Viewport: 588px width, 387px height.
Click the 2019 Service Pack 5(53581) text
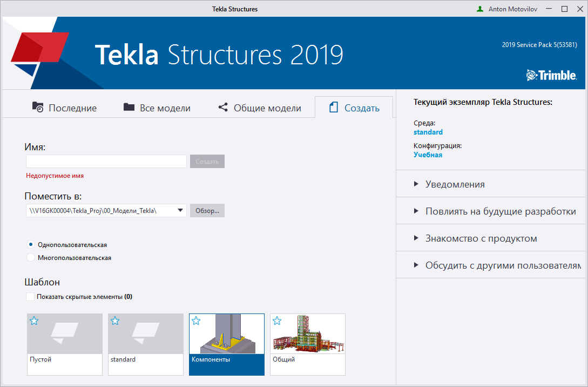(x=539, y=45)
